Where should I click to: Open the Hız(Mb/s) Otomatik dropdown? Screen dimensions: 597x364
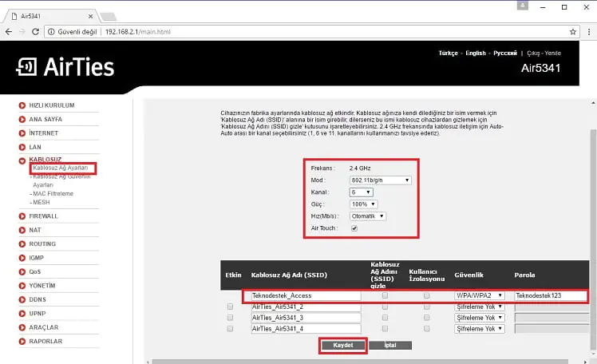368,216
